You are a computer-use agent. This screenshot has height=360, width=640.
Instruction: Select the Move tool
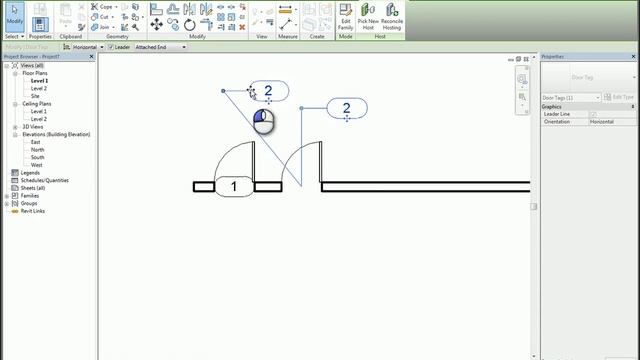click(156, 25)
